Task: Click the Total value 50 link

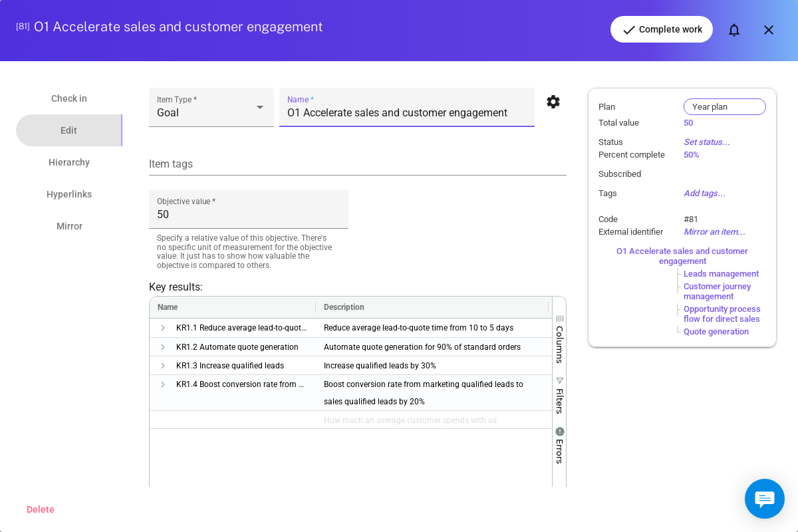Action: pyautogui.click(x=688, y=122)
